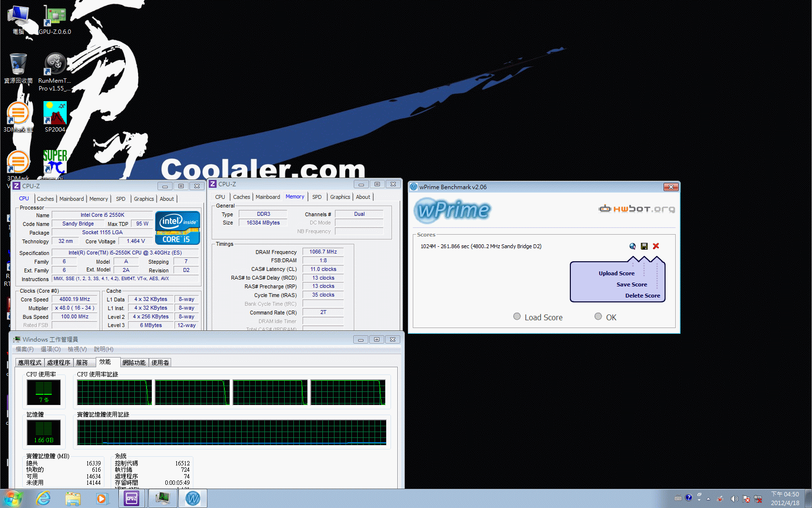
Task: Click the DRAM Frequency 1066.7 MHz value
Action: tap(323, 252)
